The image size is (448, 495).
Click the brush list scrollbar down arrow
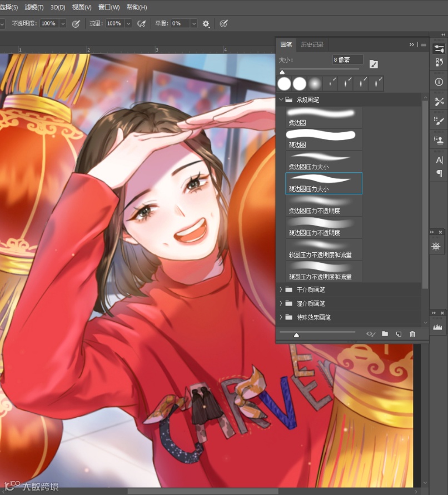425,323
